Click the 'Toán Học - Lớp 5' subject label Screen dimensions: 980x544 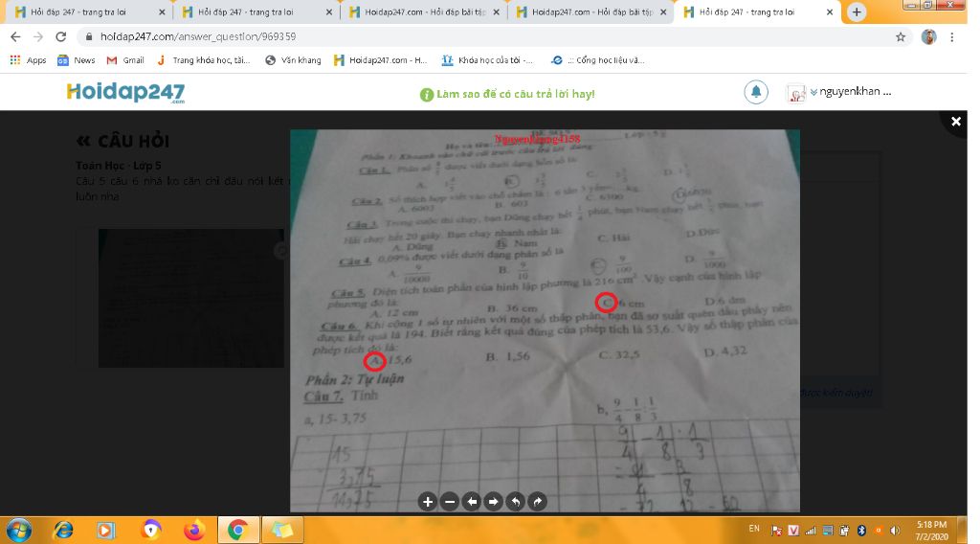(118, 166)
